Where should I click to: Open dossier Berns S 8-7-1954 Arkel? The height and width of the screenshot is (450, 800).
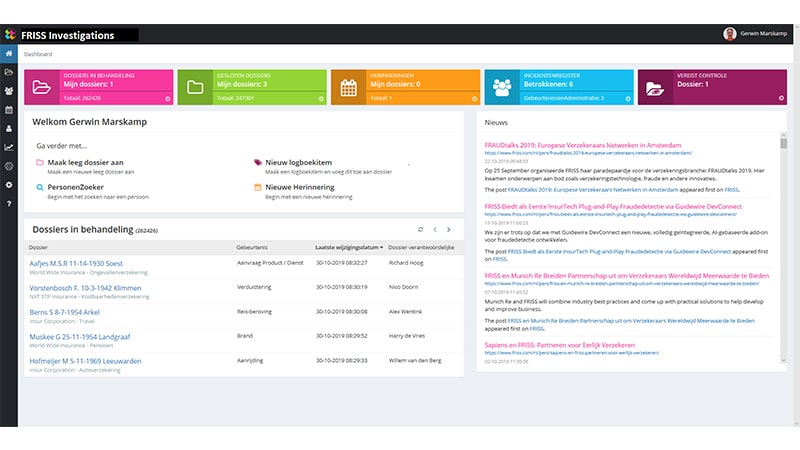pos(64,312)
